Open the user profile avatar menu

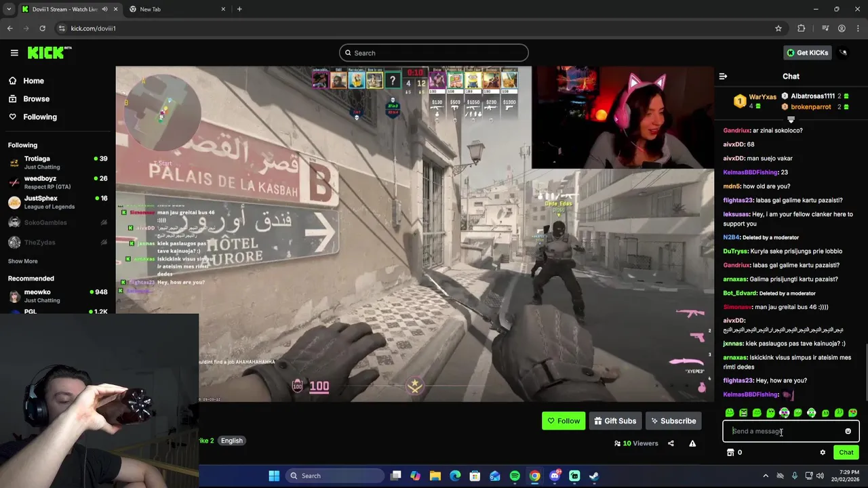[x=843, y=53]
